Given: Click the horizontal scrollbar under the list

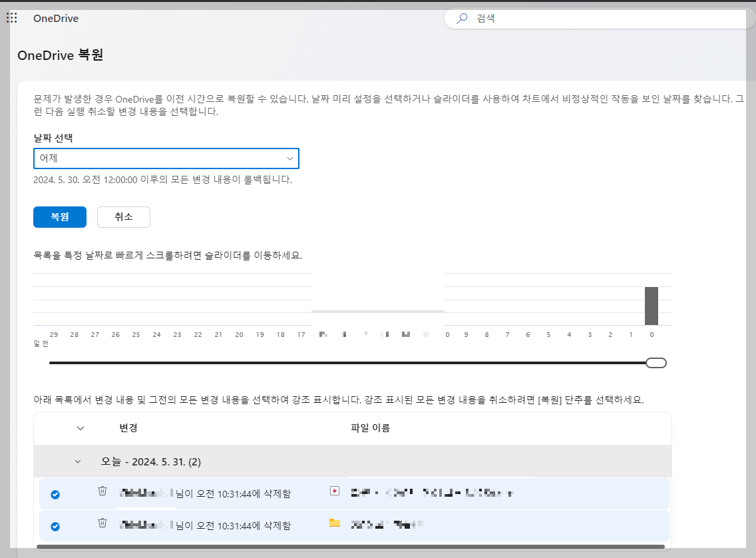Looking at the screenshot, I should [351, 547].
